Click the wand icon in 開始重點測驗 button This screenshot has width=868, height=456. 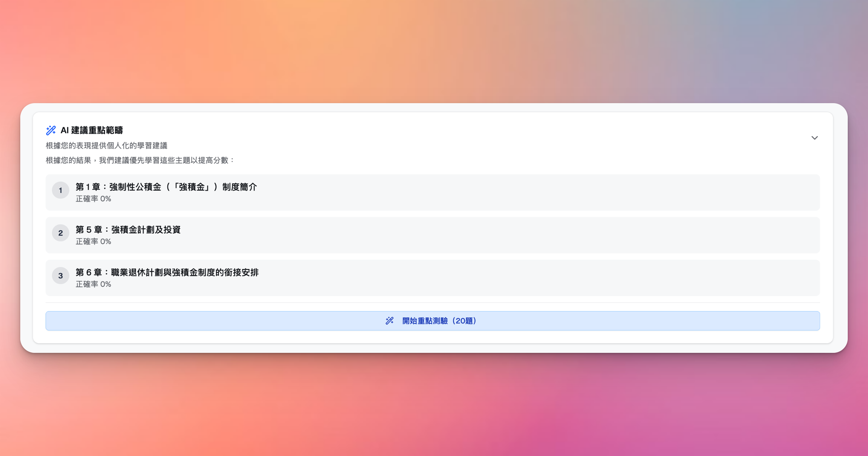pos(390,321)
